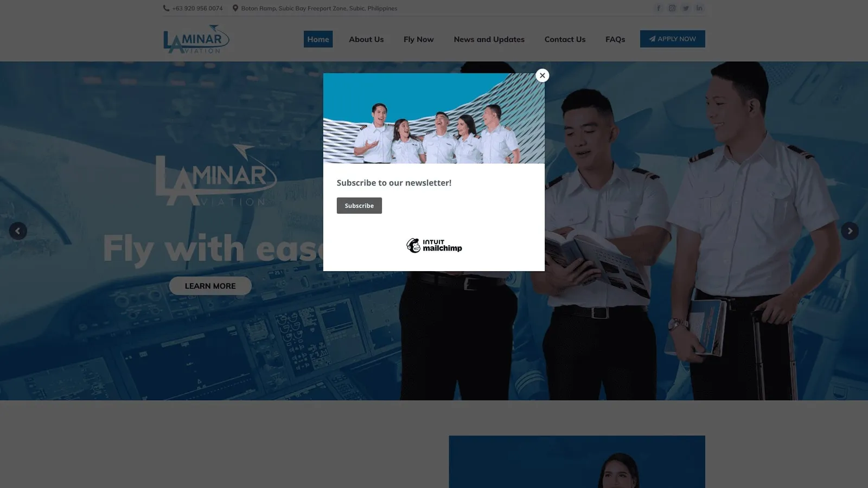The width and height of the screenshot is (868, 488).
Task: Click the Apply Now button
Action: [672, 38]
